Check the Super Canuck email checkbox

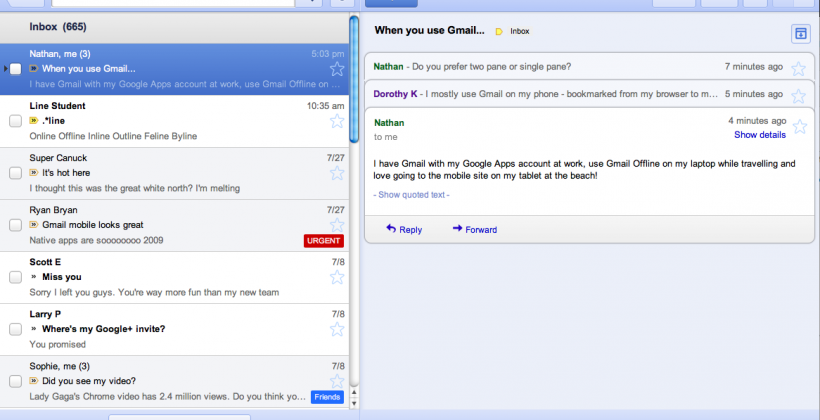point(16,173)
